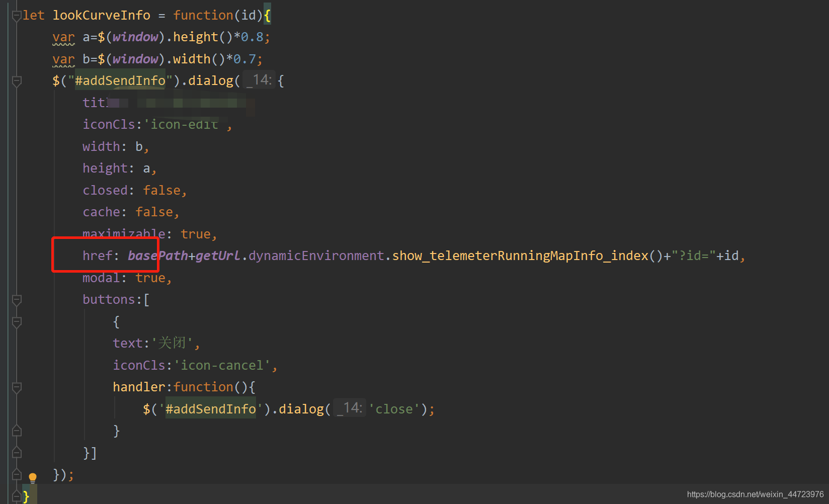The image size is (829, 504).
Task: Collapse the fold on the lookCurveInfo function line
Action: tap(17, 16)
